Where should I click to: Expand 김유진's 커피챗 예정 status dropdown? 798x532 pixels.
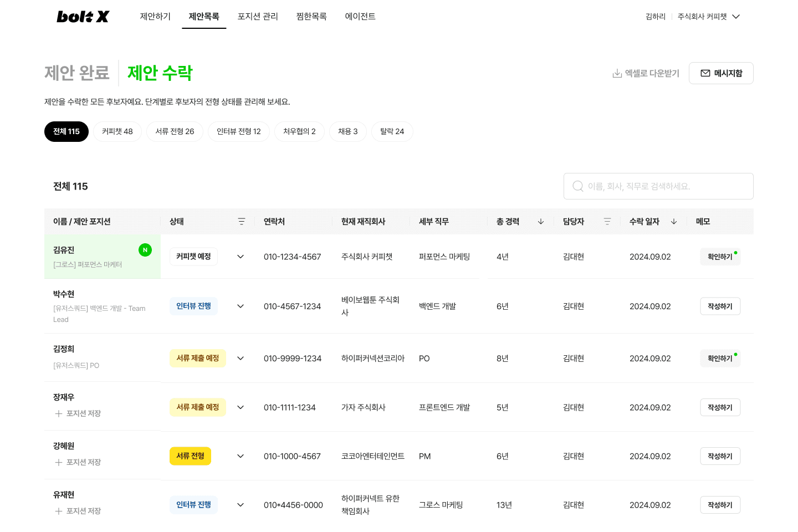(x=241, y=257)
